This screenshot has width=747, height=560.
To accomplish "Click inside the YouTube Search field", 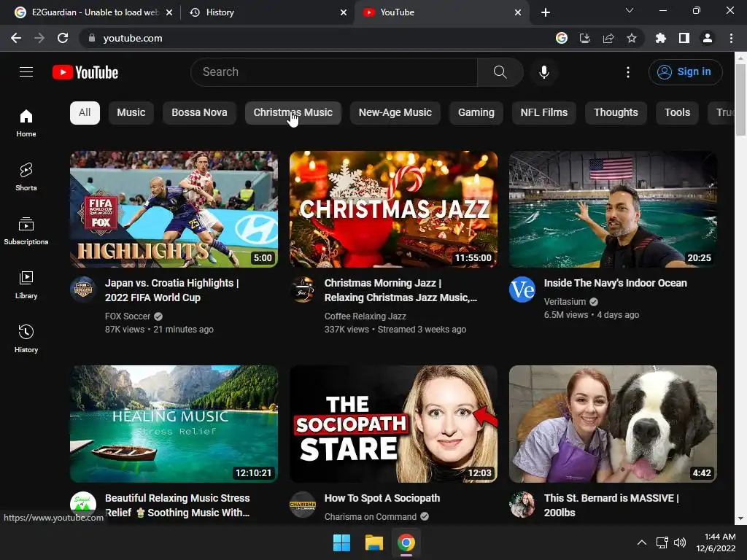I will coord(334,72).
